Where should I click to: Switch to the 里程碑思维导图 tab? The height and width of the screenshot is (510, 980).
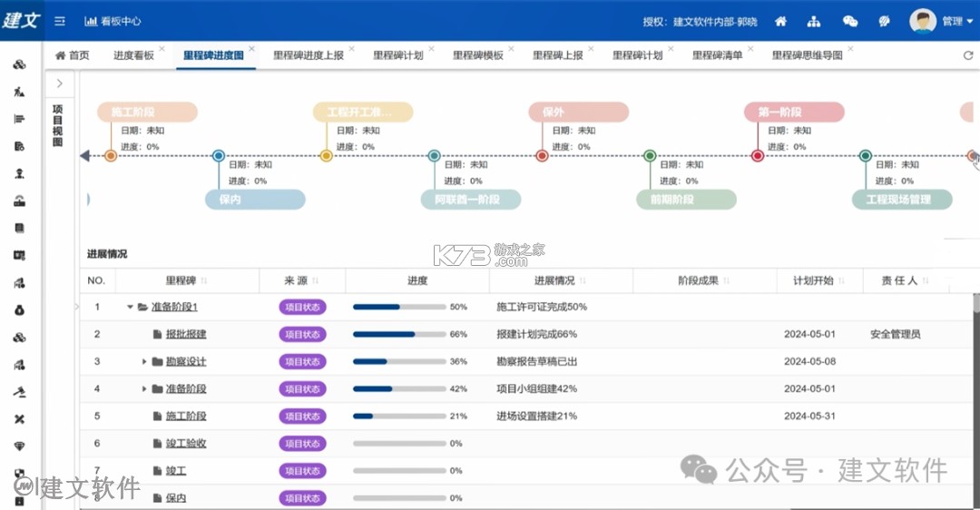pos(808,55)
